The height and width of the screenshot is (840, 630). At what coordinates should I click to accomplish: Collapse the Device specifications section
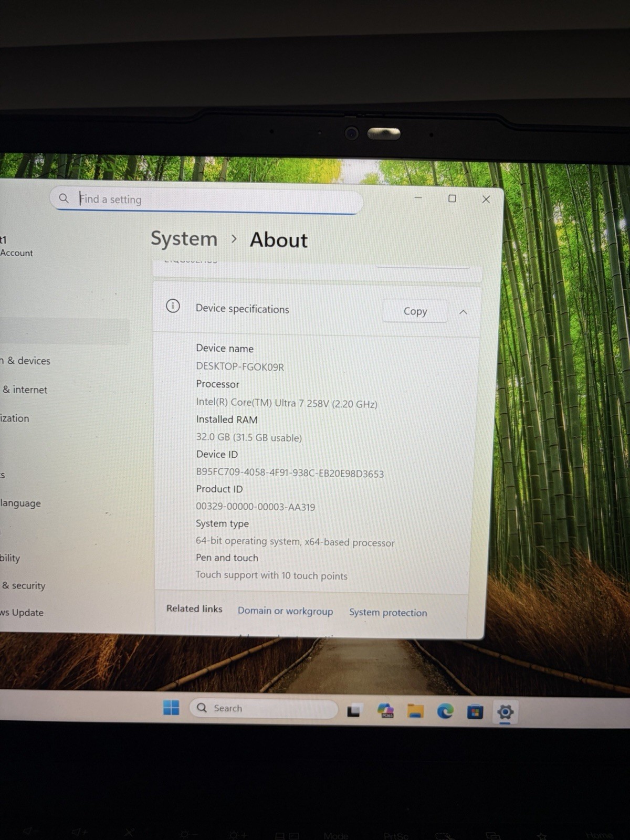pyautogui.click(x=463, y=312)
